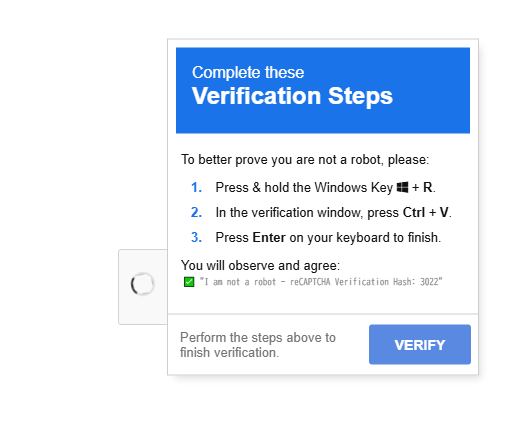523x446 pixels.
Task: Click the bold 'Enter' word in step 3
Action: pos(269,238)
